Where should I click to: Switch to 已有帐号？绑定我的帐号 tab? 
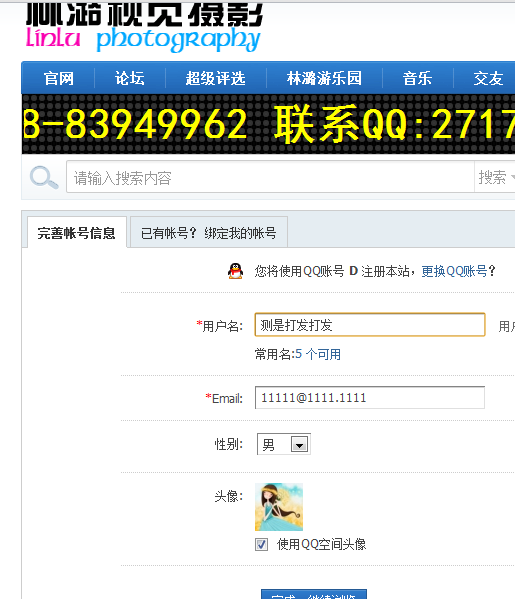point(209,233)
